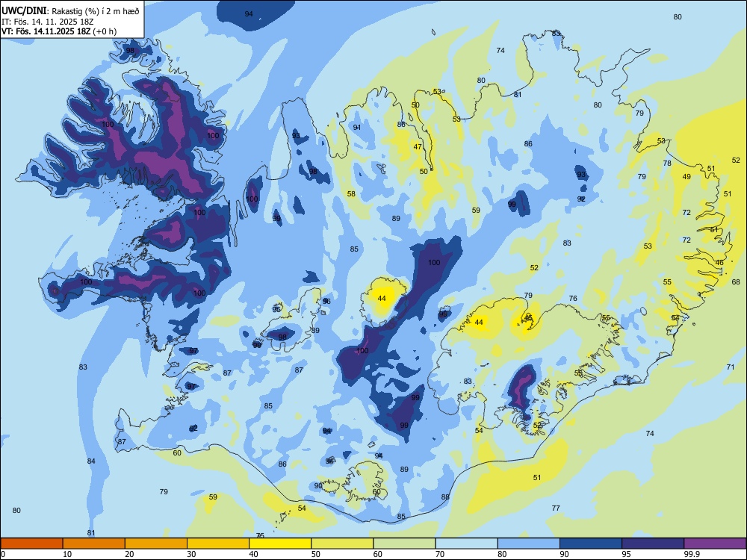The image size is (747, 560).
Task: Click the legend scale label 99.9
Action: point(691,554)
